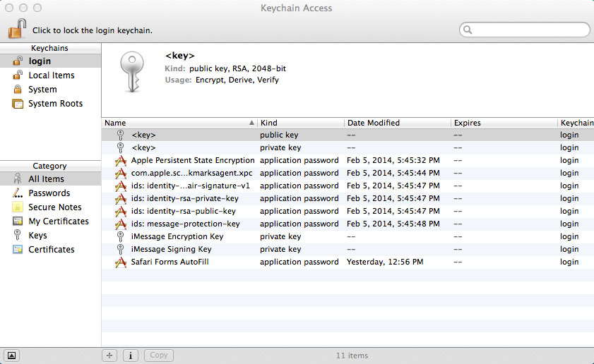
Task: Select the <key> private key row
Action: 348,147
